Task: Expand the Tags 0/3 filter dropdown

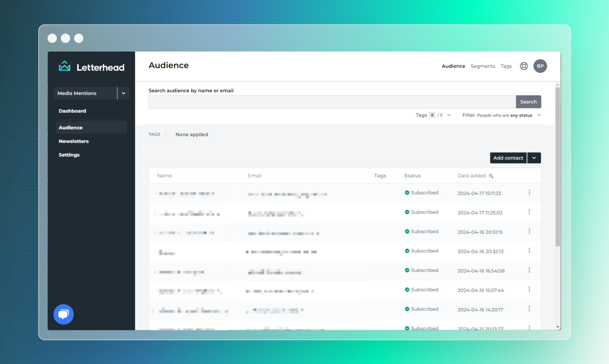Action: coord(449,115)
